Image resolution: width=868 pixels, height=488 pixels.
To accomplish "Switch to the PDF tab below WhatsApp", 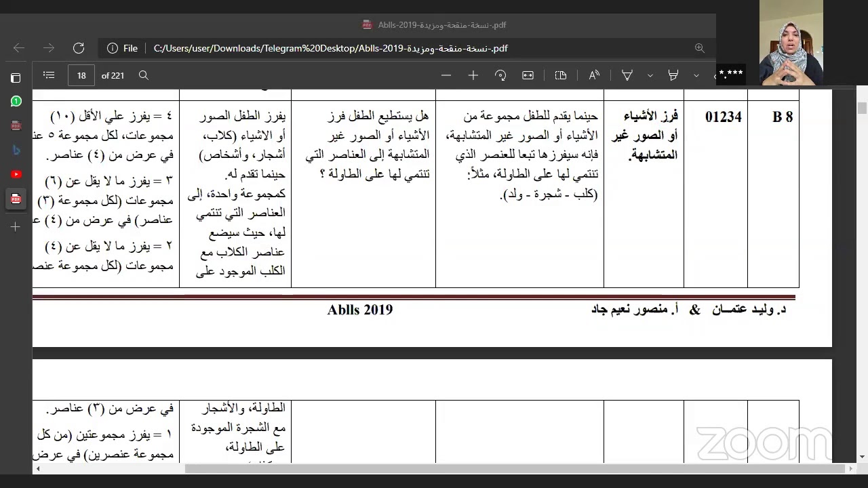I will pyautogui.click(x=16, y=126).
